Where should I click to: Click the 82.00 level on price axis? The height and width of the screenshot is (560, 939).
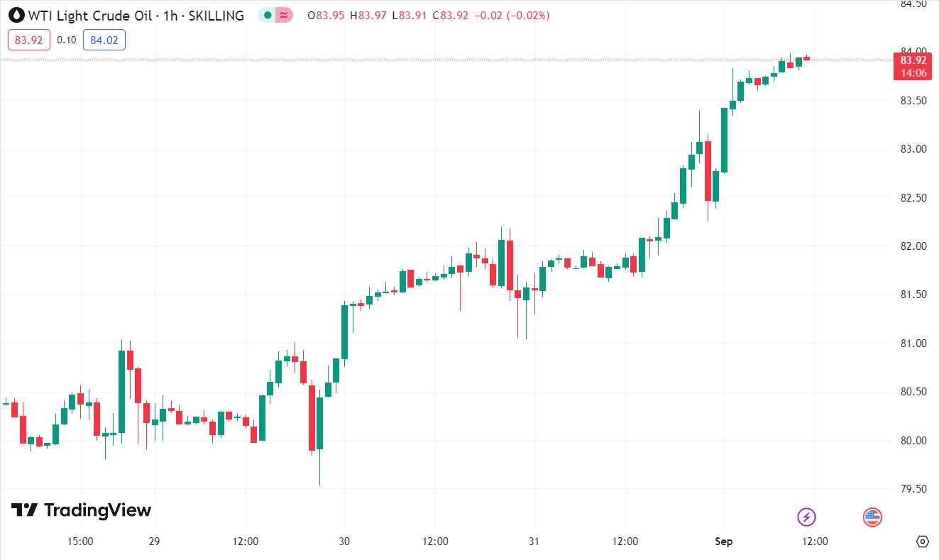913,246
